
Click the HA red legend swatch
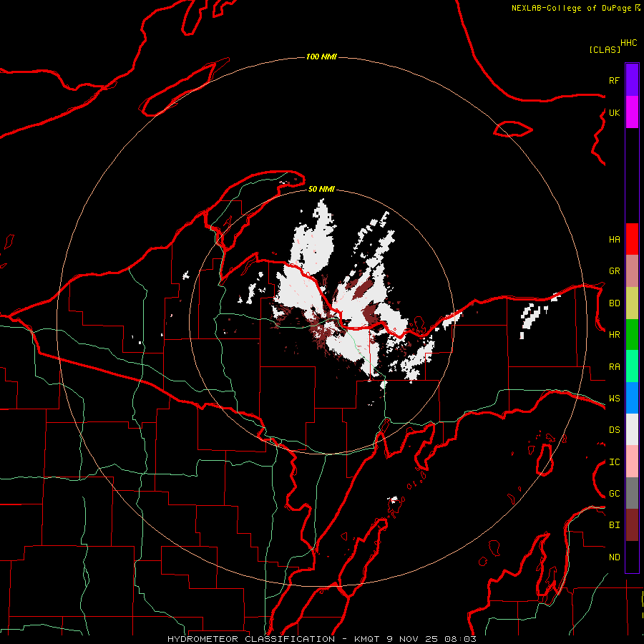(632, 239)
